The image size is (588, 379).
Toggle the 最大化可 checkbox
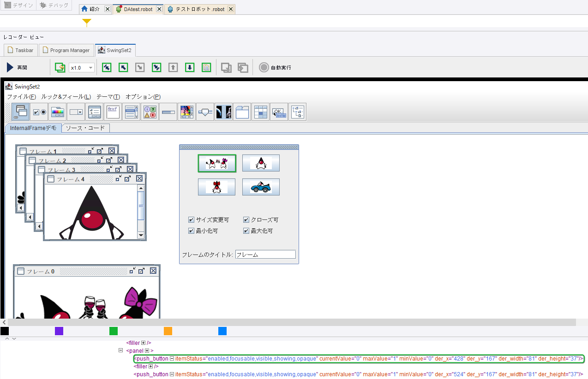point(246,231)
